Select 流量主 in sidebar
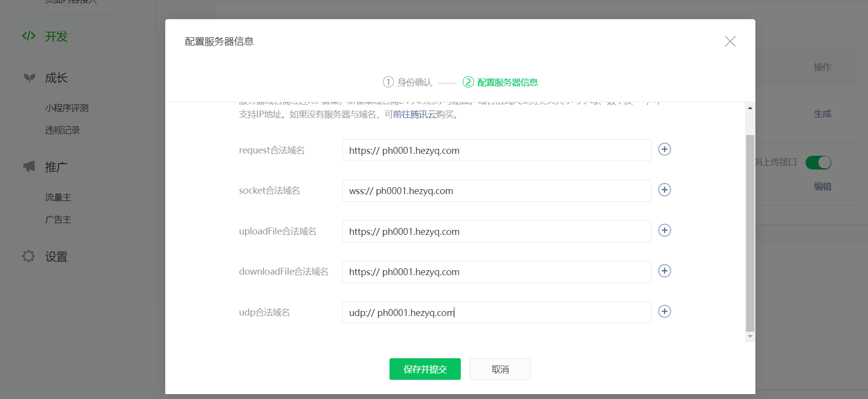Image resolution: width=868 pixels, height=399 pixels. [x=58, y=198]
